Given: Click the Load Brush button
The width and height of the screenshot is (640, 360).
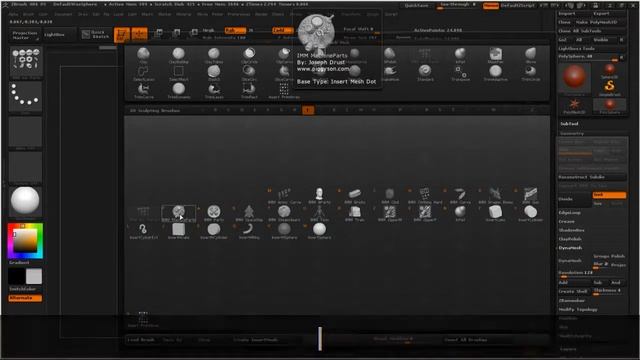Looking at the screenshot, I should point(141,340).
